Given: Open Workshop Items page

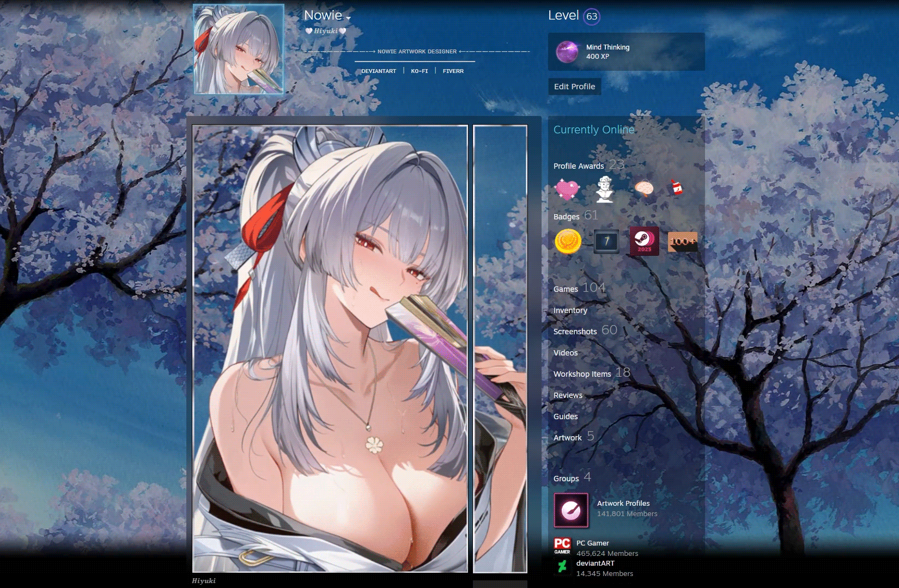Looking at the screenshot, I should pos(582,374).
